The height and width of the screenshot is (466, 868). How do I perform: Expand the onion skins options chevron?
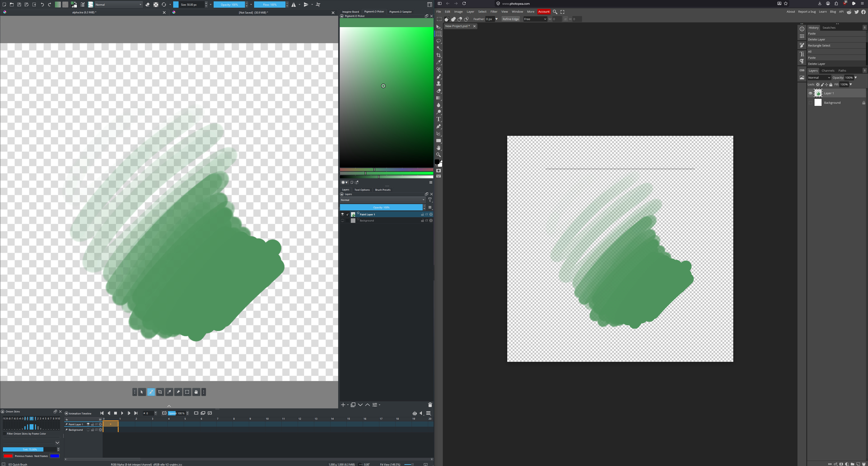(x=57, y=442)
